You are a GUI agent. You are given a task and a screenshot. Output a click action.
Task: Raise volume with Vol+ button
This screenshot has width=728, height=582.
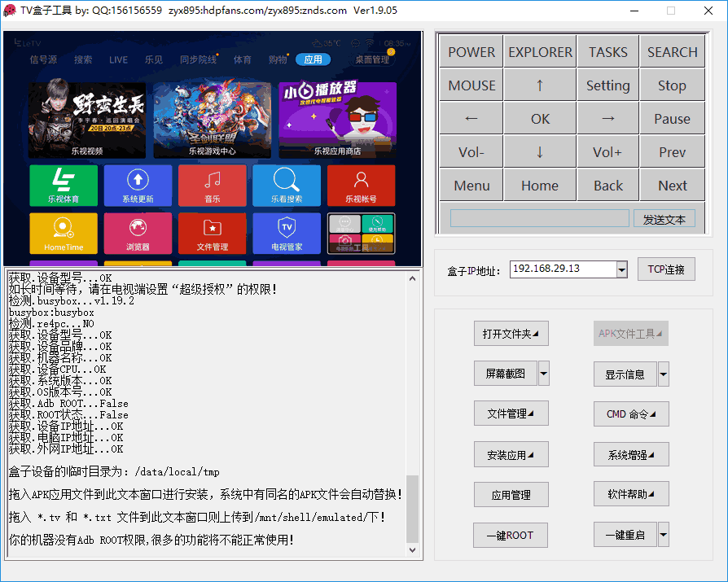pyautogui.click(x=608, y=151)
